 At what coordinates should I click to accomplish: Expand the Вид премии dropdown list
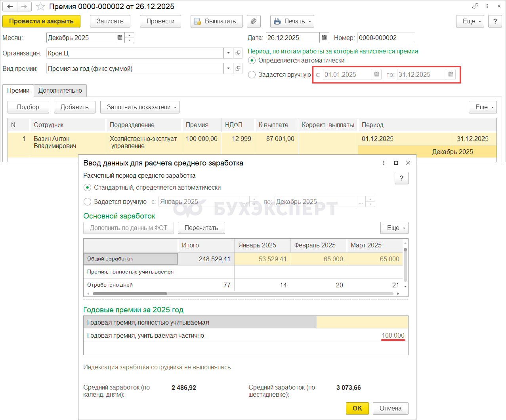pos(228,68)
